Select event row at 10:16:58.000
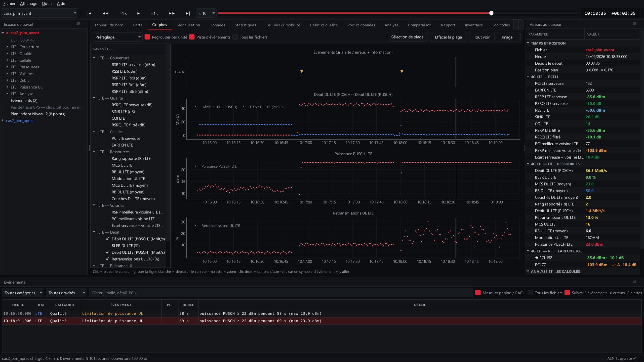 pos(322,313)
